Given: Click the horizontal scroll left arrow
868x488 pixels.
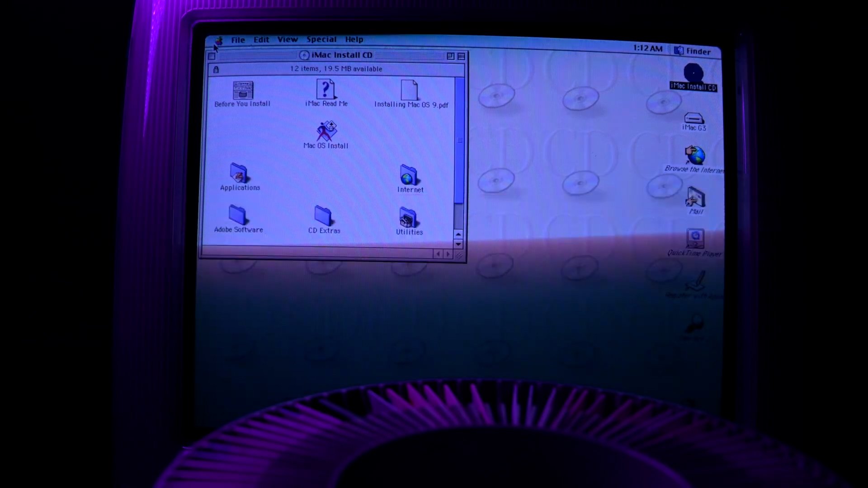Looking at the screenshot, I should [x=438, y=254].
